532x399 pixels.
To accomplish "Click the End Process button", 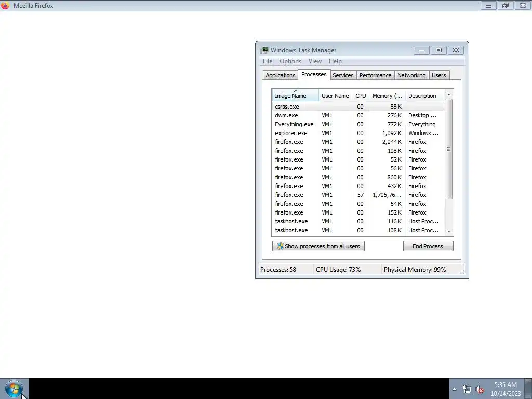I will coord(428,246).
